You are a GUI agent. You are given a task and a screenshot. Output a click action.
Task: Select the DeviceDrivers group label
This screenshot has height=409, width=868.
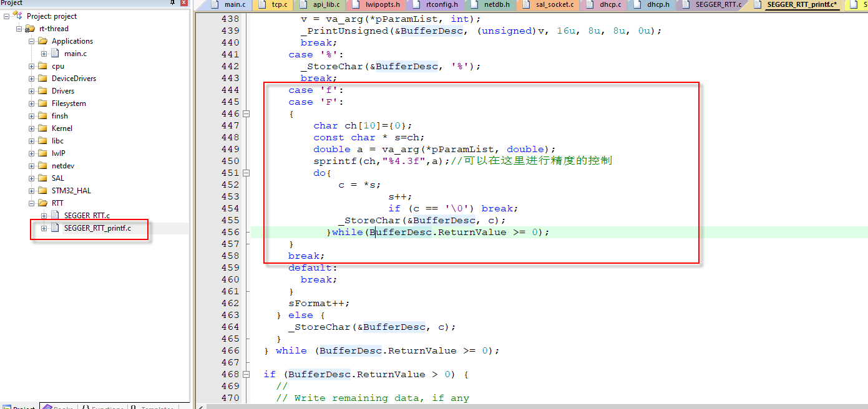click(74, 79)
